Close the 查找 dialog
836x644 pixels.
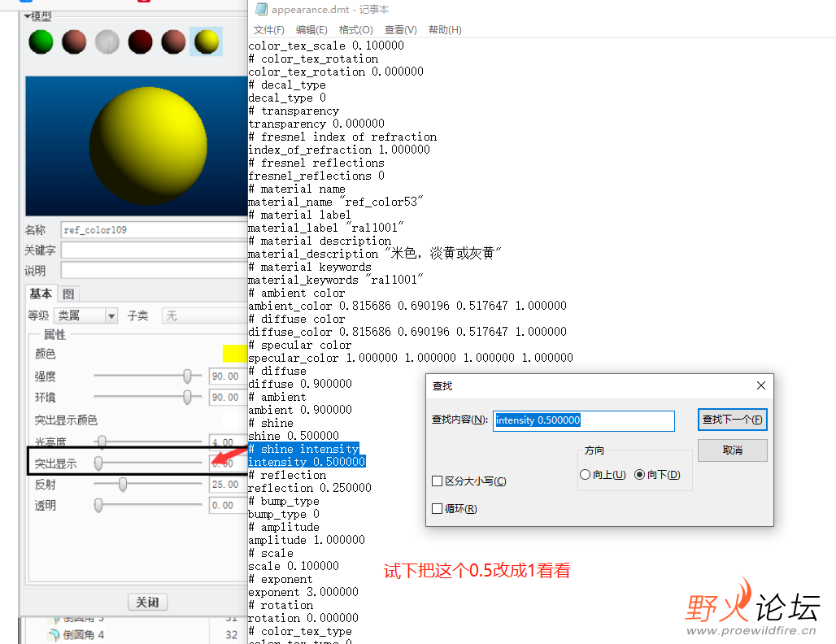[761, 385]
